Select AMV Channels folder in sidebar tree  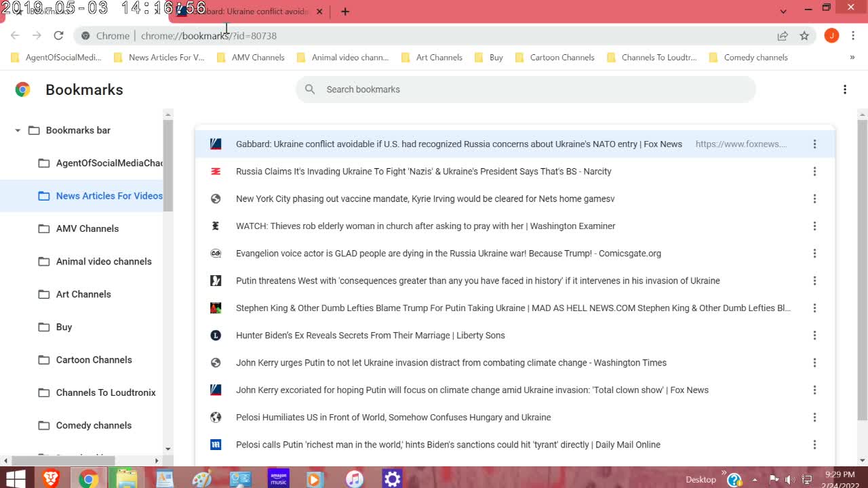pyautogui.click(x=78, y=228)
